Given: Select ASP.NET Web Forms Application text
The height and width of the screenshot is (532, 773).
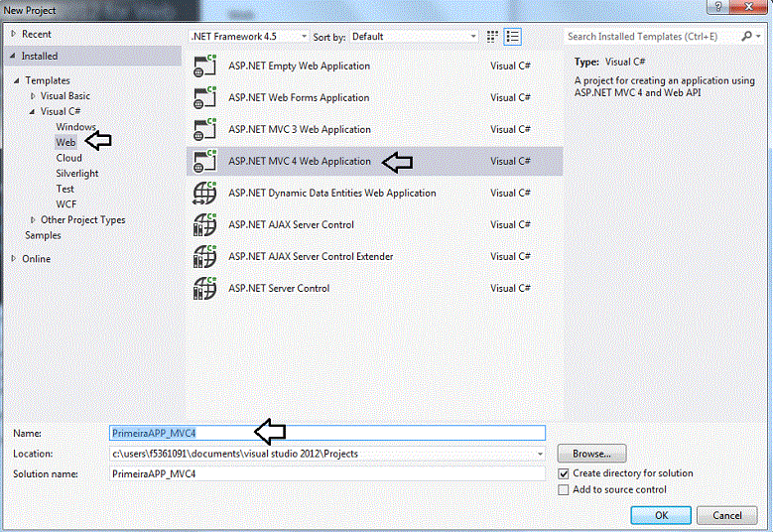Looking at the screenshot, I should [x=299, y=97].
